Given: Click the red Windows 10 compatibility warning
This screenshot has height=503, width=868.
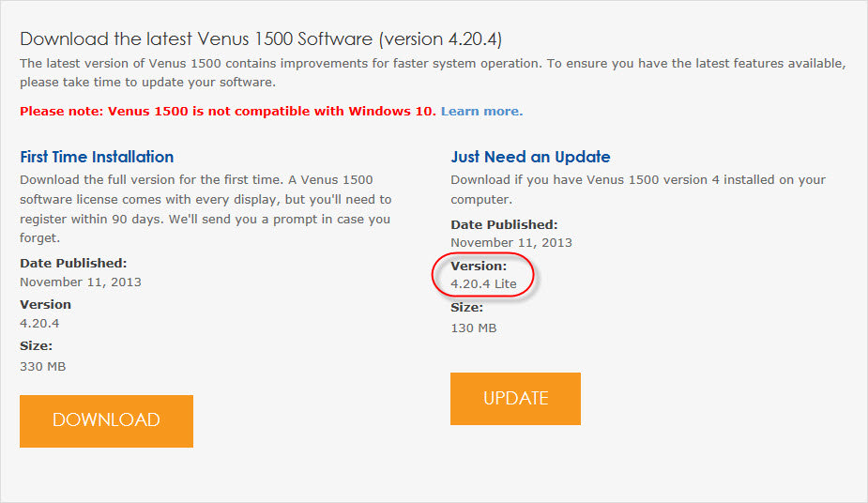Looking at the screenshot, I should 228,112.
